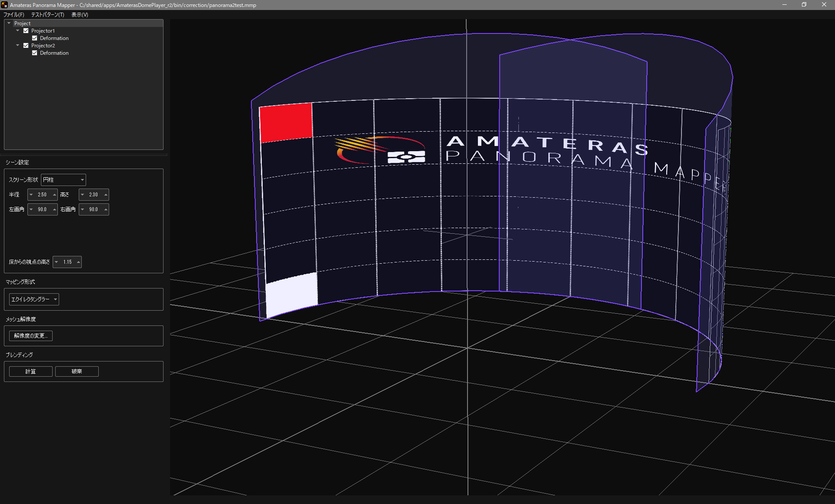Decrease the 高さ value with down arrow
The image size is (835, 504).
83,195
